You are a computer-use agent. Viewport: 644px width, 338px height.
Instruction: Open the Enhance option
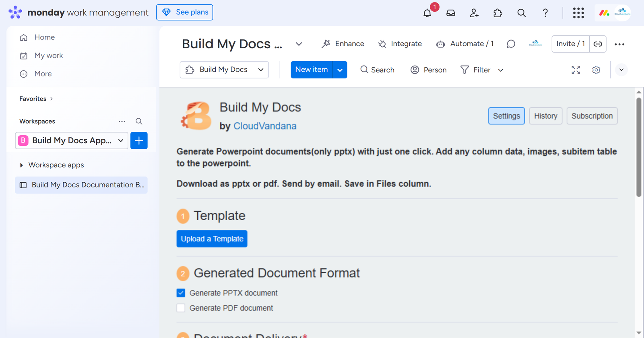coord(343,44)
